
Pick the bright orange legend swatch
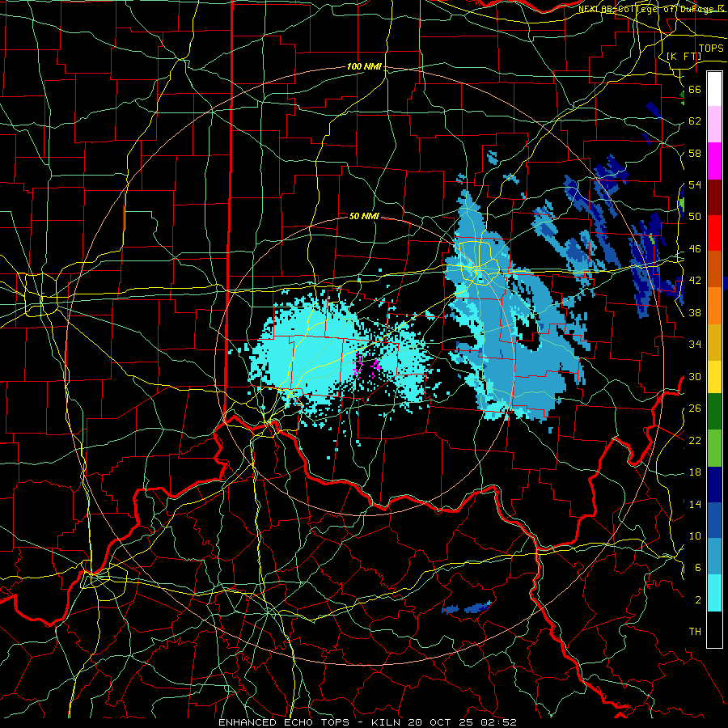714,306
